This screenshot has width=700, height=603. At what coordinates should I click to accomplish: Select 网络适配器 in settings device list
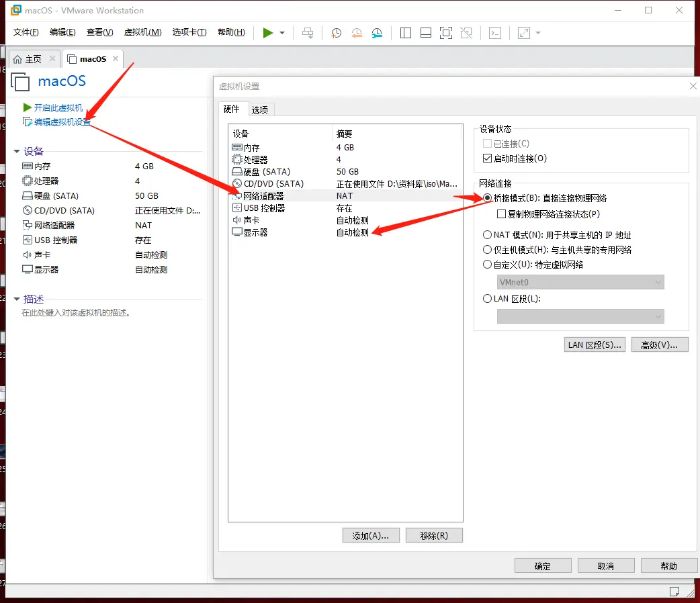(x=345, y=195)
